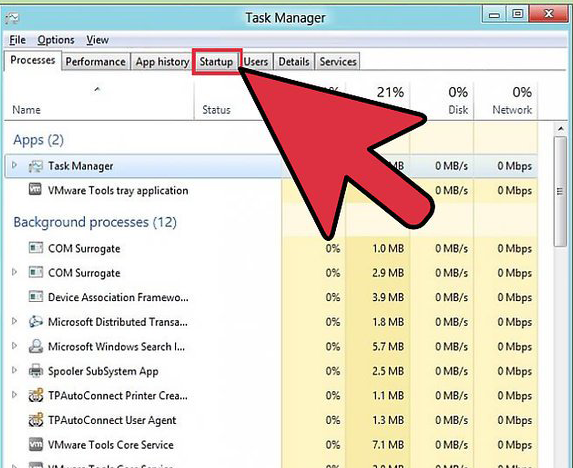Click TPAutoConnect User Agent's 1.3 MB value
The image size is (573, 468).
(x=388, y=420)
